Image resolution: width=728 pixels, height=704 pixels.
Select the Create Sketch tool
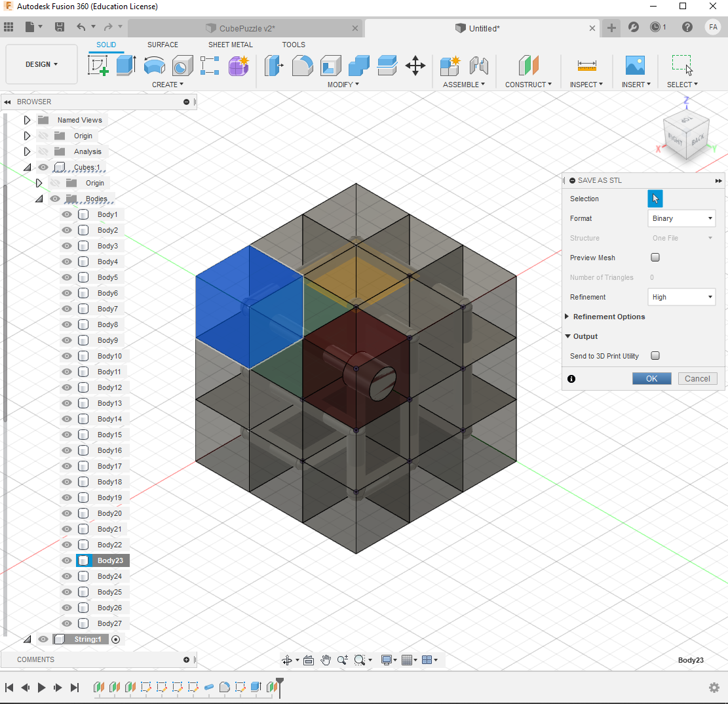pos(98,66)
